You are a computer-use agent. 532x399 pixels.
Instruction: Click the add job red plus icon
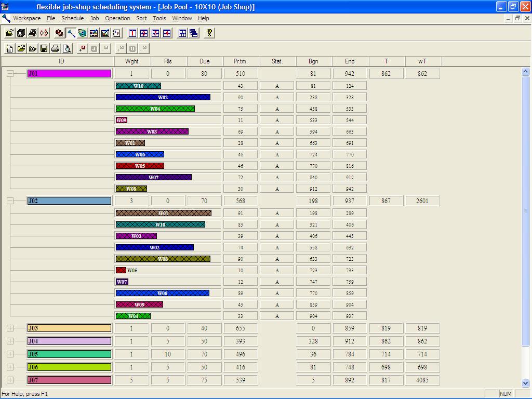(x=82, y=49)
